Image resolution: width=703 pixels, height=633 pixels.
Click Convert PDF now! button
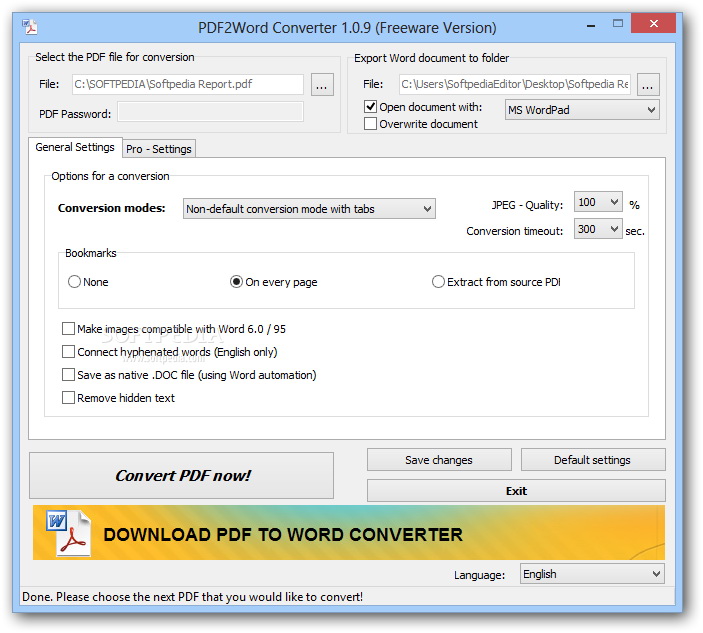pyautogui.click(x=182, y=476)
